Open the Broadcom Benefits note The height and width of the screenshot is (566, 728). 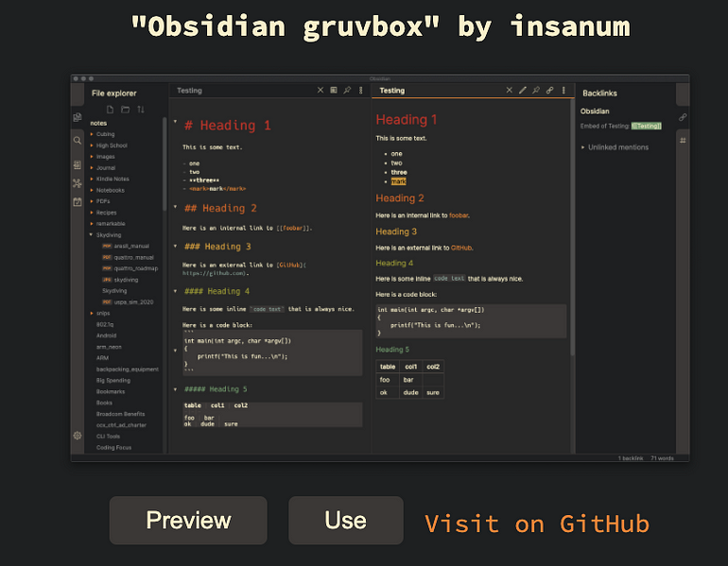coord(120,414)
